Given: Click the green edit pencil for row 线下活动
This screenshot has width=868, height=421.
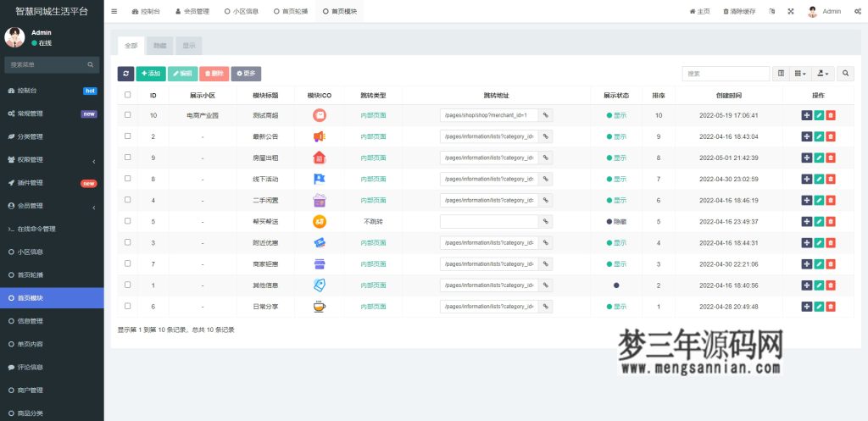Looking at the screenshot, I should 819,180.
